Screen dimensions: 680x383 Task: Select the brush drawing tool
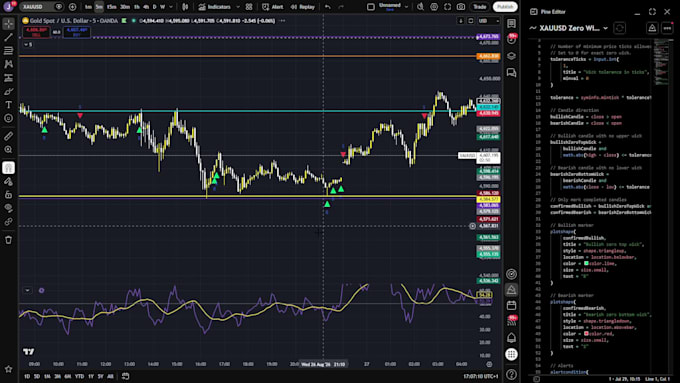[8, 92]
